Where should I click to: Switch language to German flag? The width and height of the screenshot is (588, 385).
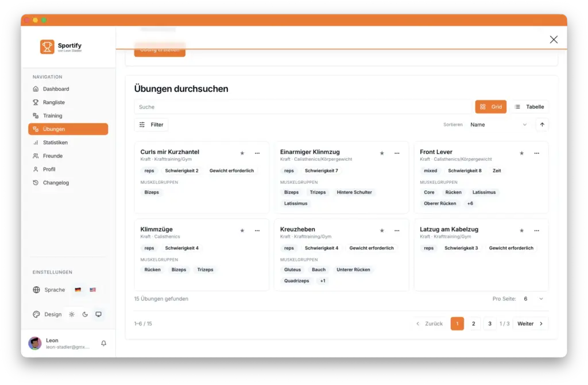click(78, 290)
